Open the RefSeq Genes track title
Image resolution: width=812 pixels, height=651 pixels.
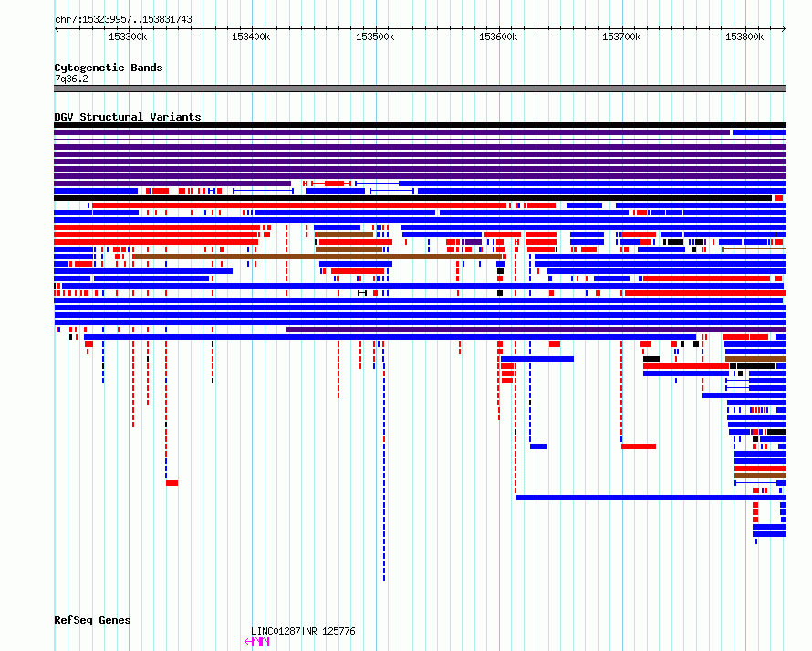click(x=92, y=620)
